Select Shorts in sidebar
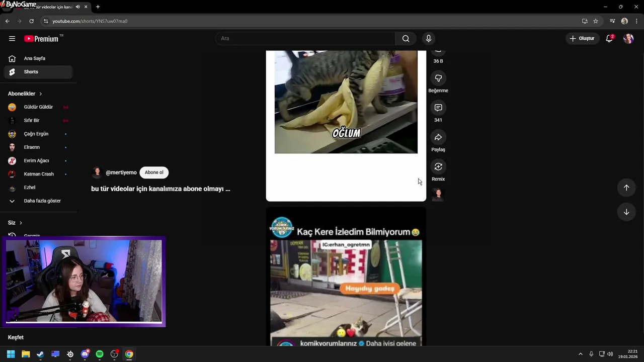 click(x=39, y=72)
